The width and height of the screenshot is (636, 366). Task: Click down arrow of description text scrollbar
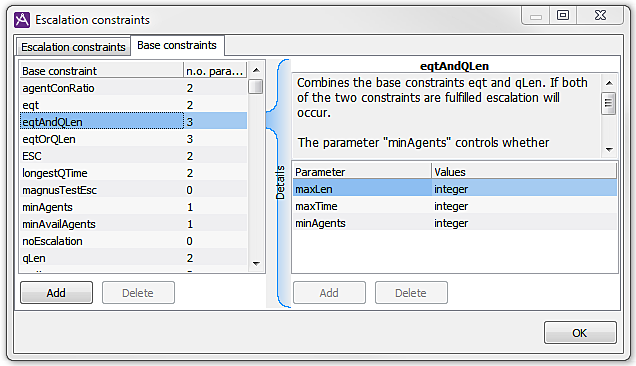[x=609, y=150]
